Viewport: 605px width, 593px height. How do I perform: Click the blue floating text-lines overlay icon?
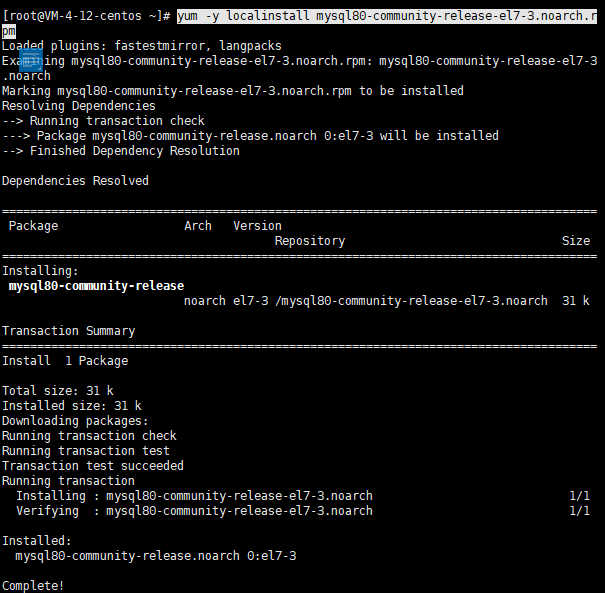point(31,60)
